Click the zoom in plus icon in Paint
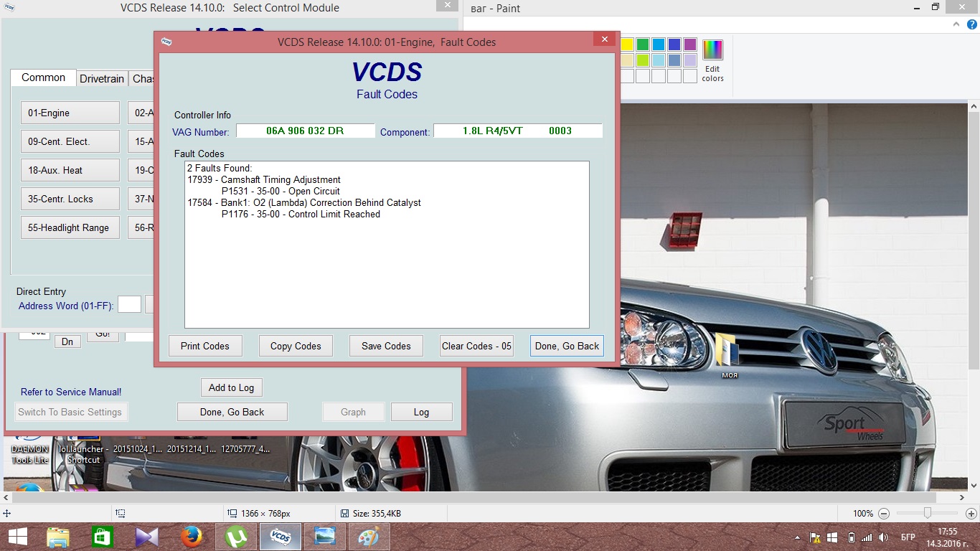The image size is (980, 551). point(971,514)
